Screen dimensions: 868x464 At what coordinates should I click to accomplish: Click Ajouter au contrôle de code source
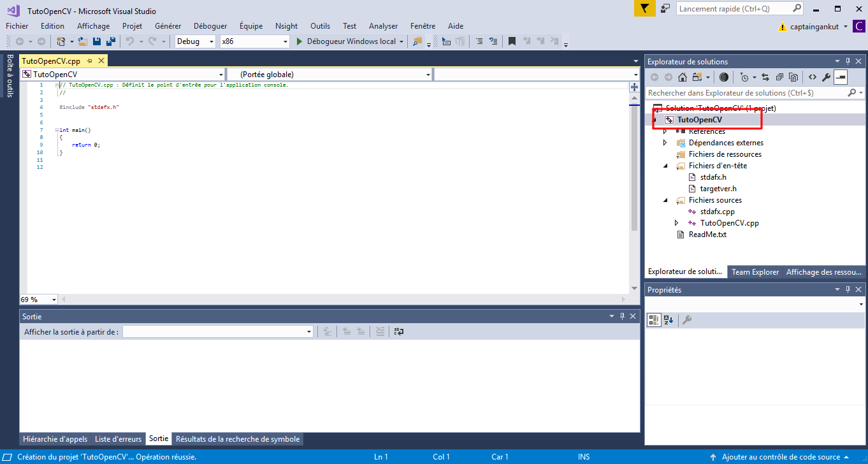click(x=780, y=457)
